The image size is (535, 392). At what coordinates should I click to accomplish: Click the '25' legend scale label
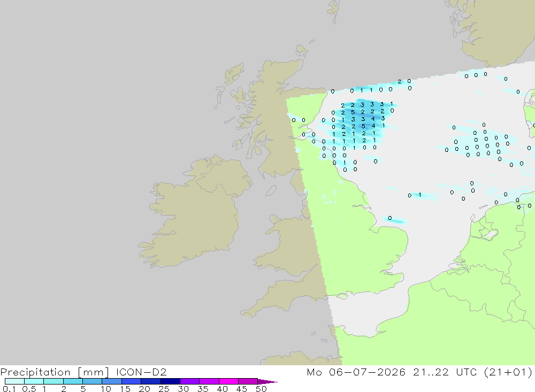pyautogui.click(x=164, y=389)
